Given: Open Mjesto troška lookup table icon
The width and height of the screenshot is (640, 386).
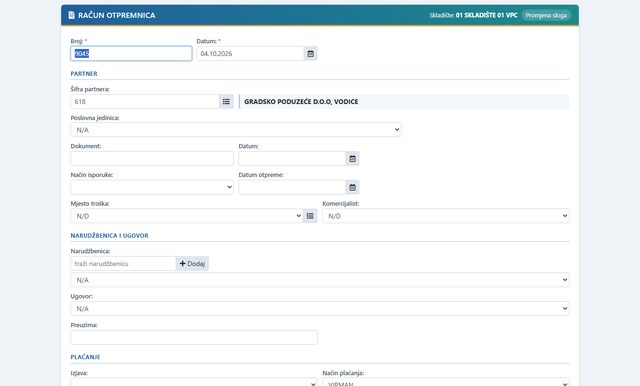Looking at the screenshot, I should [310, 216].
